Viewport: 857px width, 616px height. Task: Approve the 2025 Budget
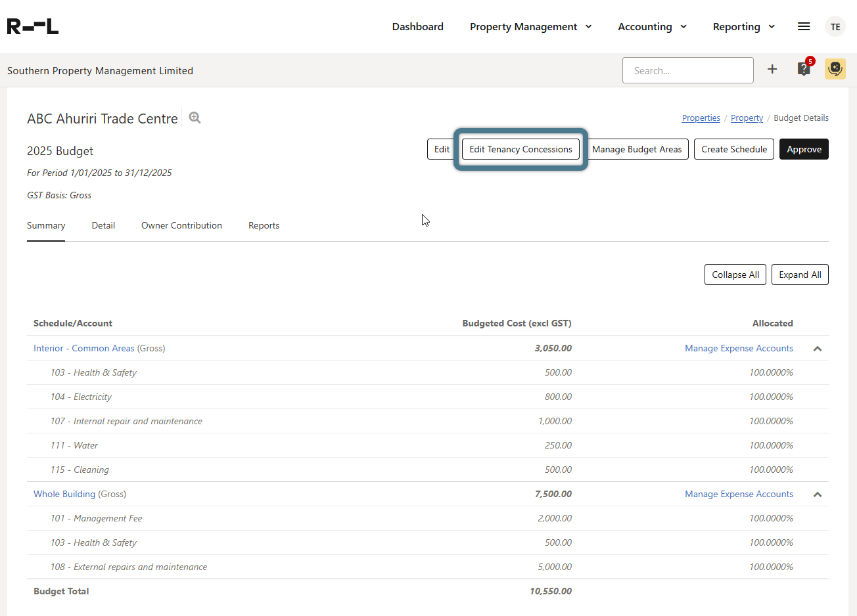click(x=804, y=149)
